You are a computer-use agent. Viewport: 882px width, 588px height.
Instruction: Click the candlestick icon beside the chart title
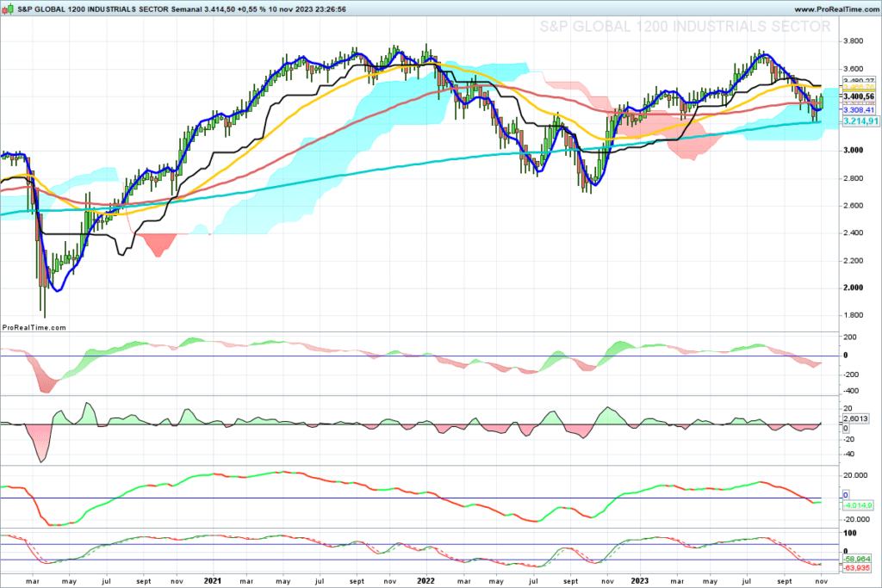9,9
